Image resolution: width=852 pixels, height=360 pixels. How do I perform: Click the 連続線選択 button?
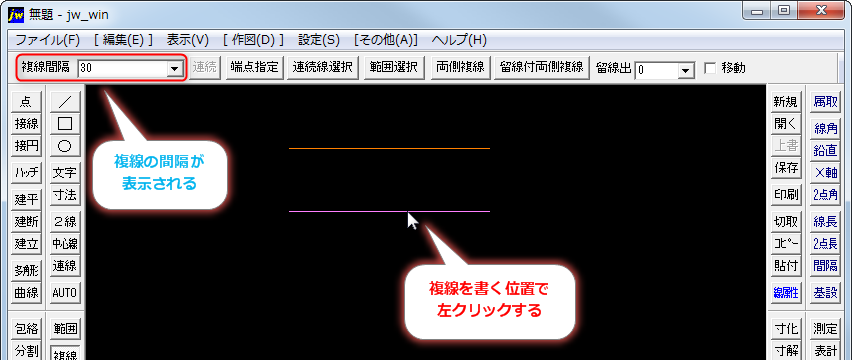point(323,67)
